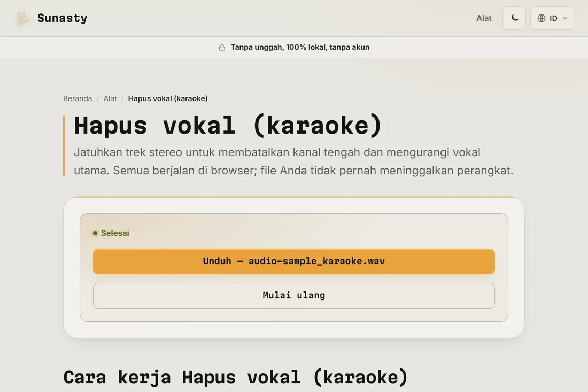
Task: Click the Hapus vokal (karaoke) page heading
Action: (227, 125)
